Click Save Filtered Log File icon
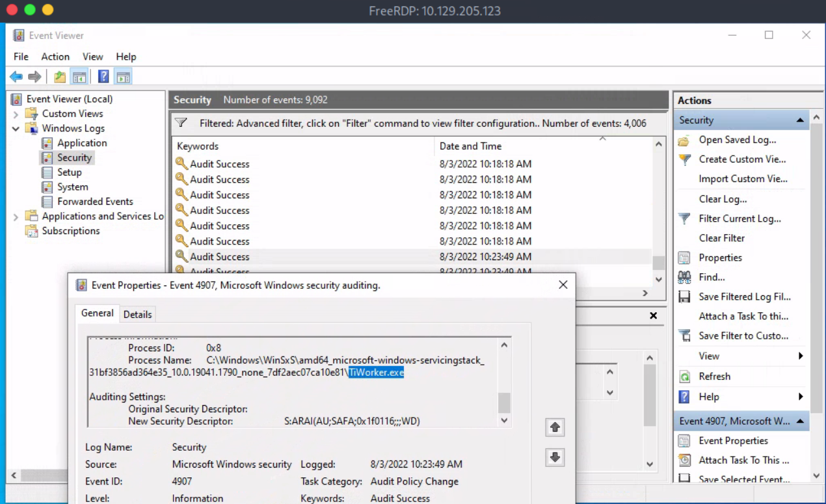The width and height of the screenshot is (826, 504). coord(684,297)
